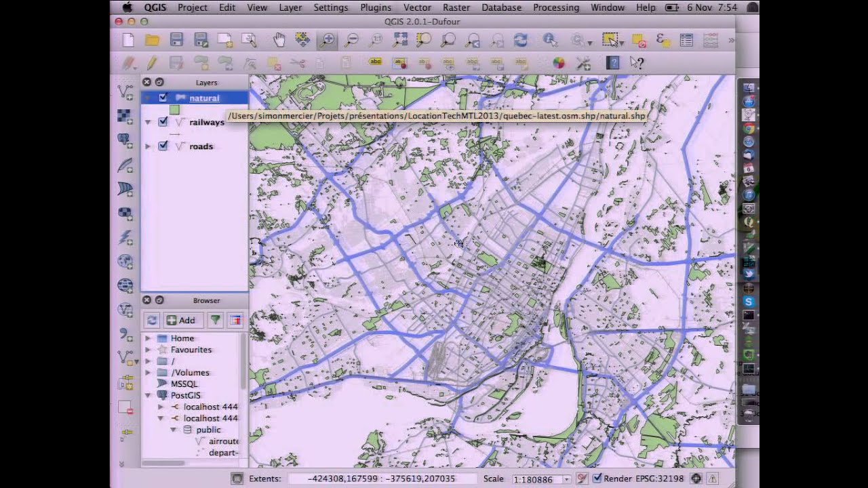Screen dimensions: 868x488
Task: Open the Scale dropdown arrow
Action: click(567, 479)
